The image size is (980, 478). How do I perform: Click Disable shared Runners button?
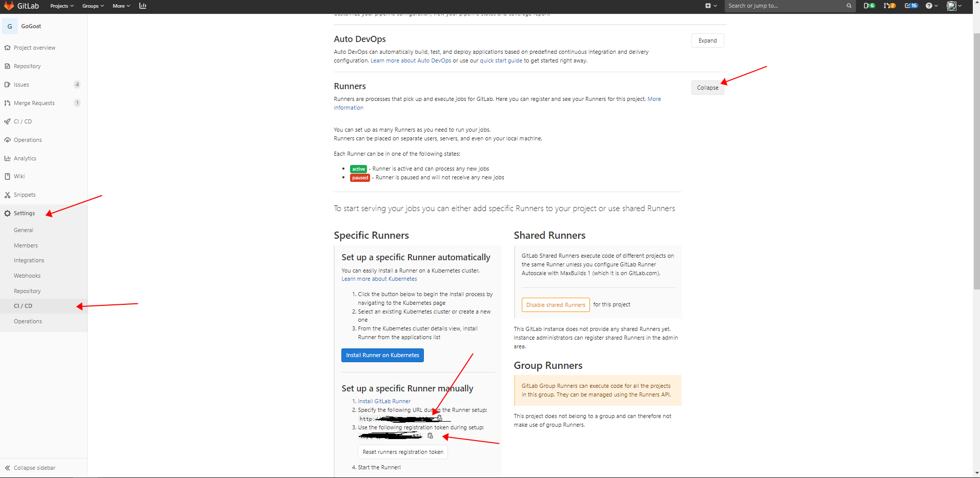coord(556,305)
